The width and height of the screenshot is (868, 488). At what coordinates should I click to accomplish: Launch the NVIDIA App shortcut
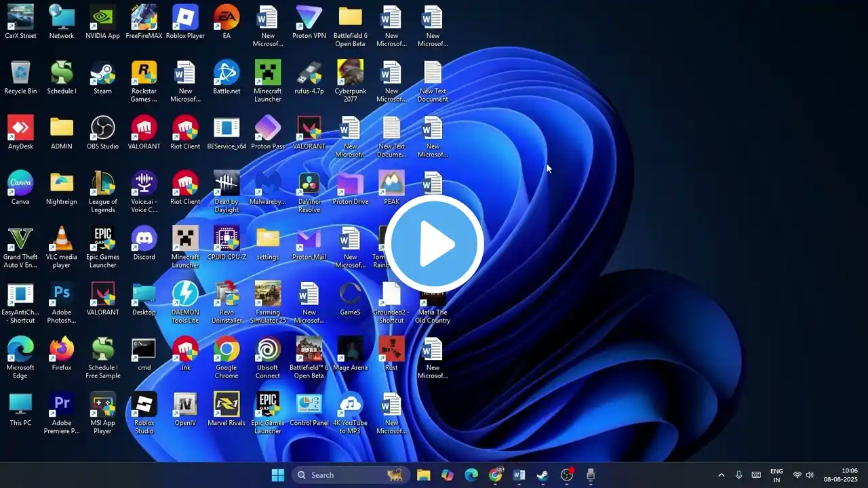103,22
